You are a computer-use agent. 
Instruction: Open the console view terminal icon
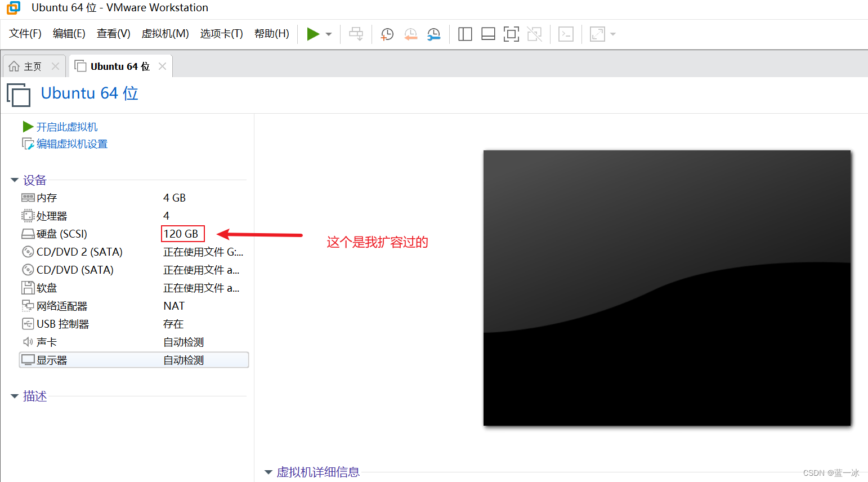pos(566,34)
